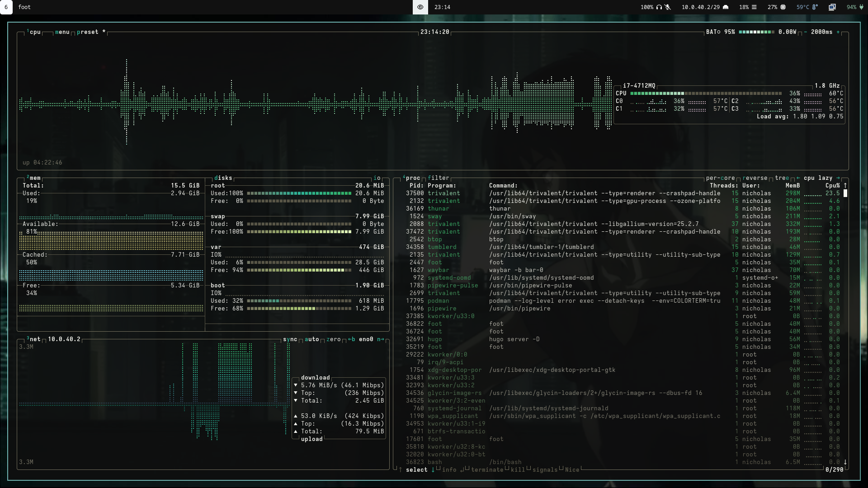868x488 pixels.
Task: Click the monitor icon in the system tray
Action: point(832,7)
